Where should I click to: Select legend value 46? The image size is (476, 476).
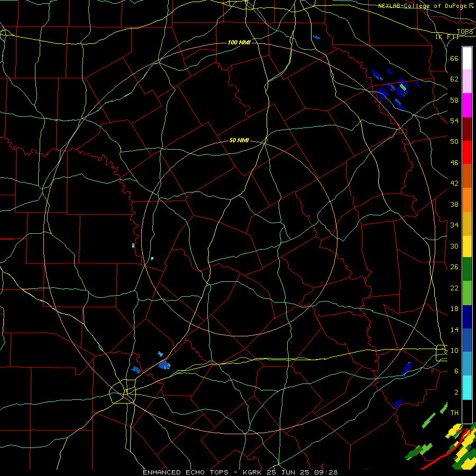454,163
